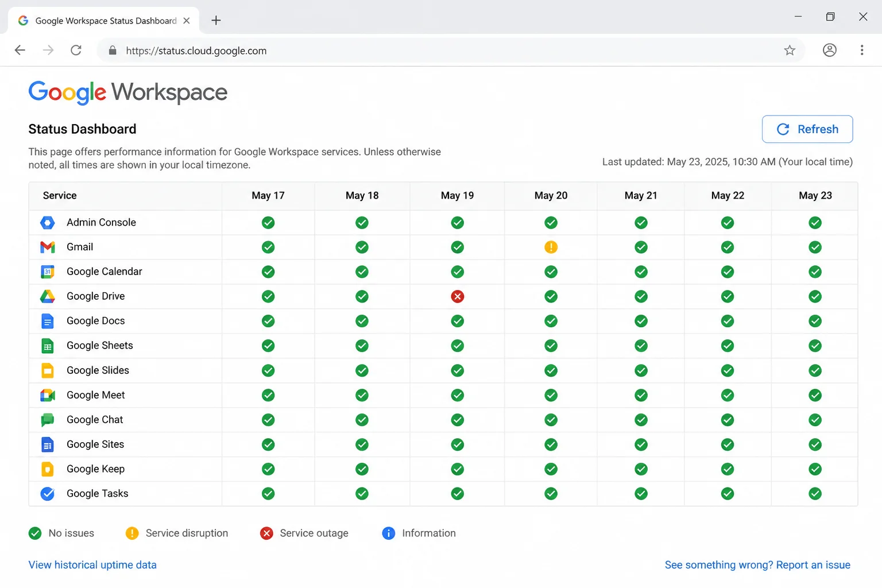Click the Google Keep service name
Screen dimensions: 882x588
[96, 469]
